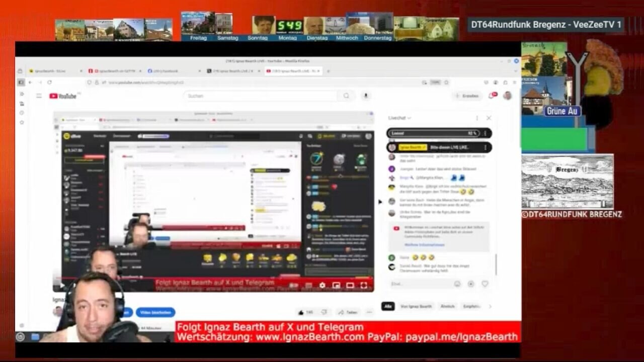Click the 'Video bearbeiten' button
Image resolution: width=644 pixels, height=362 pixels.
[x=155, y=312]
